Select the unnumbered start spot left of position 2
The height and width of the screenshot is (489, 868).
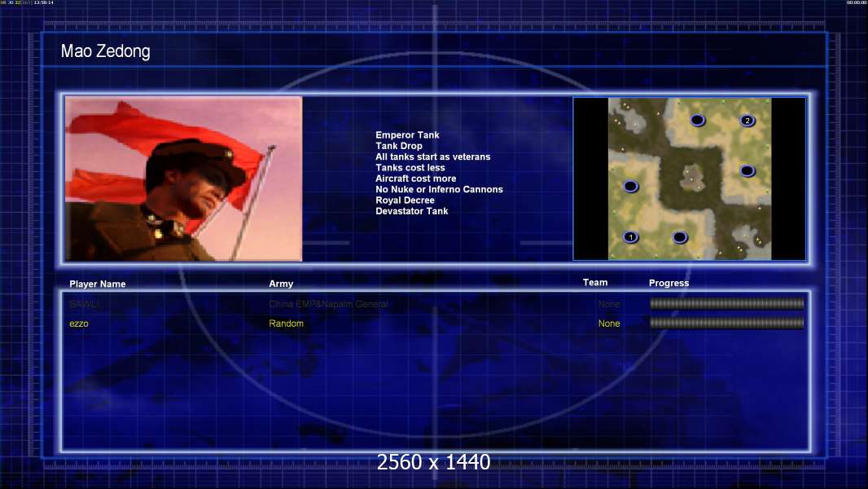(x=698, y=120)
